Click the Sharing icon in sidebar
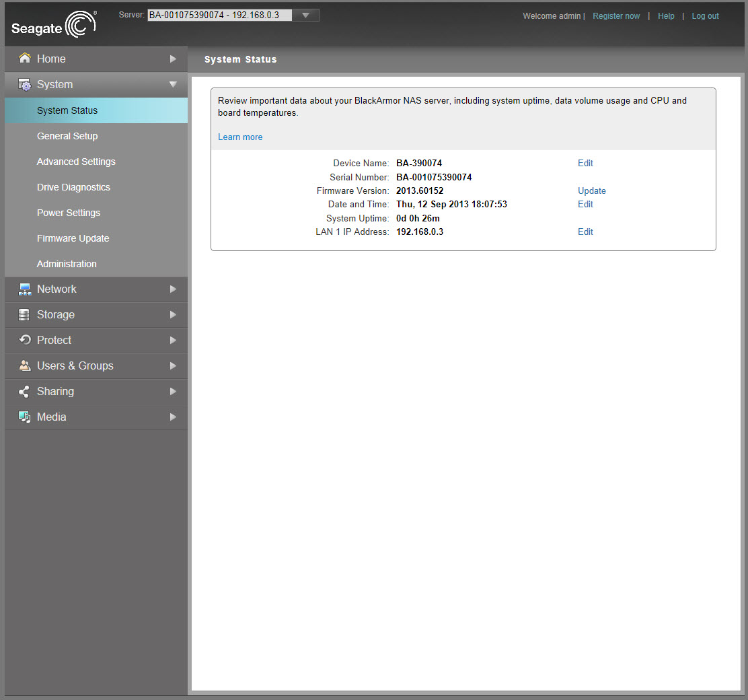The image size is (748, 700). click(24, 392)
